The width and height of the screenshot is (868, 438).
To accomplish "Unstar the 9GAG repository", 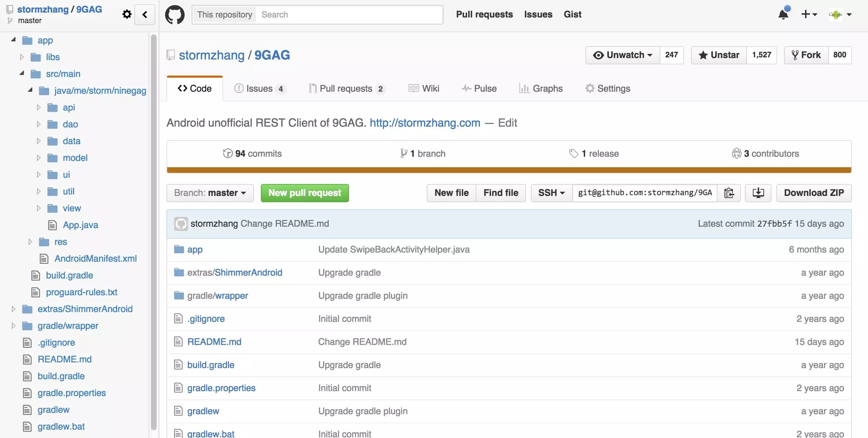I will click(x=719, y=55).
